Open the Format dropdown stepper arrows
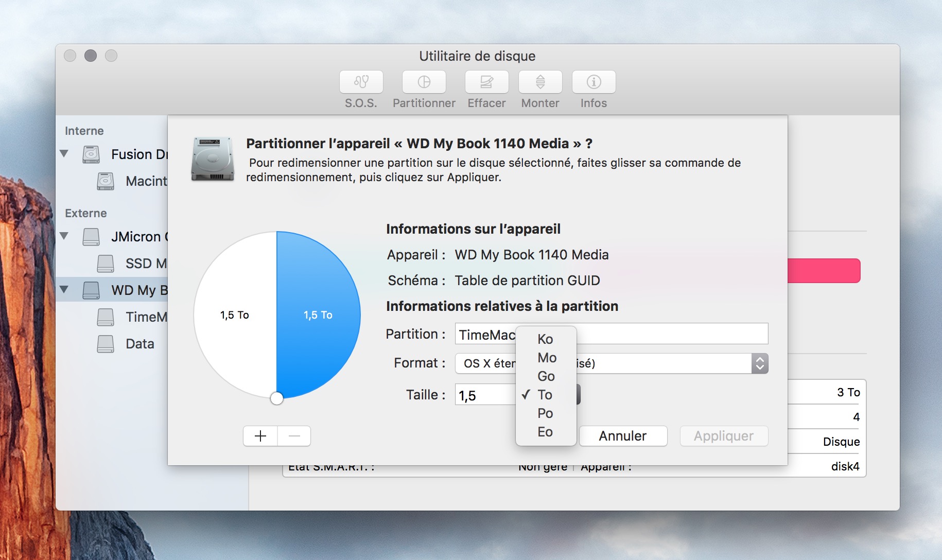This screenshot has width=942, height=560. [x=760, y=363]
